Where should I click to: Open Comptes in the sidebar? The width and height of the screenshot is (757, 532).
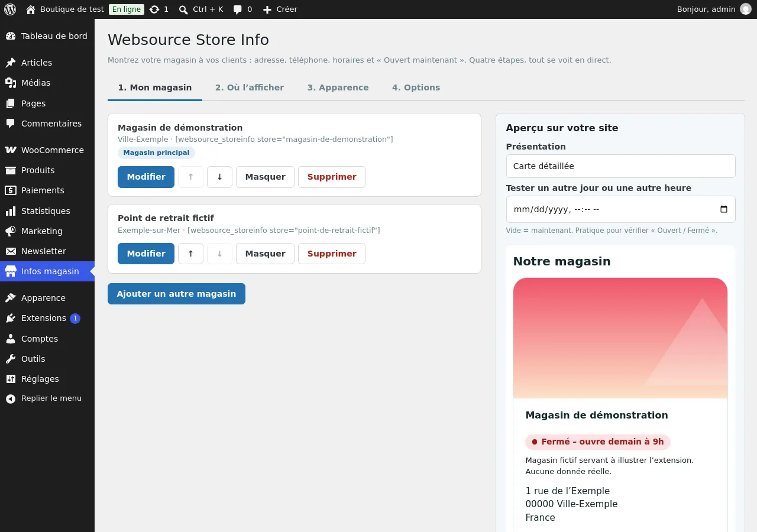[47, 339]
